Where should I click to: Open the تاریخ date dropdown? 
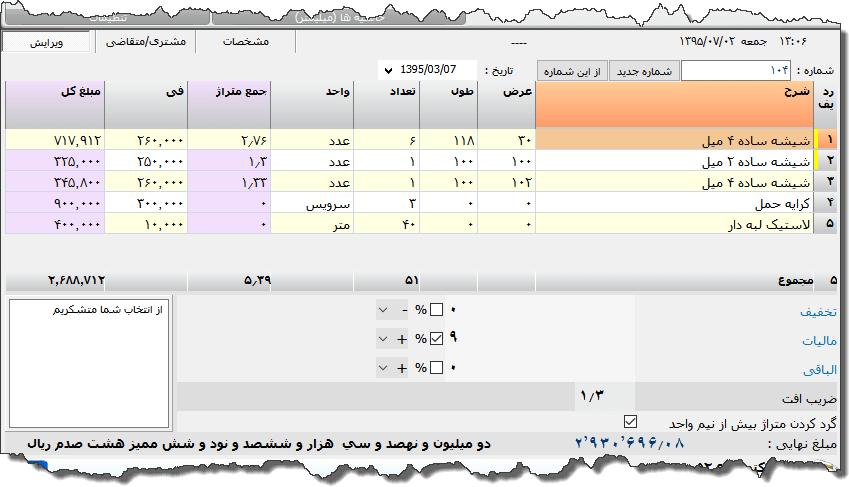(387, 71)
